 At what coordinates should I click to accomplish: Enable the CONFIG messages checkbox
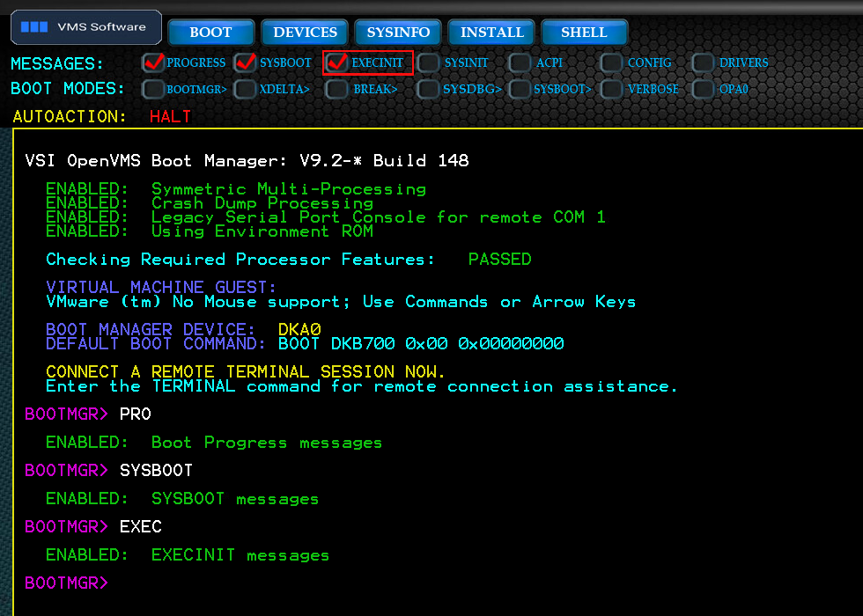pyautogui.click(x=611, y=62)
